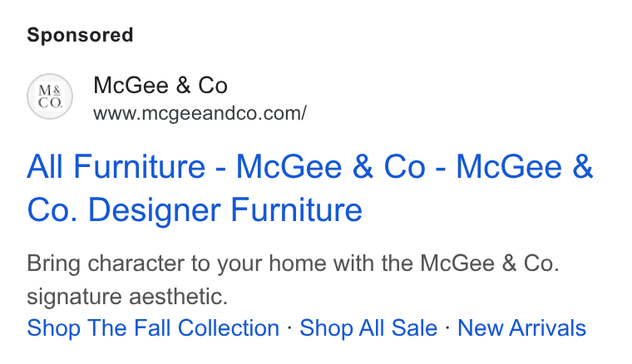This screenshot has width=632, height=364.
Task: Open the New Arrivals sitelink
Action: pyautogui.click(x=521, y=327)
